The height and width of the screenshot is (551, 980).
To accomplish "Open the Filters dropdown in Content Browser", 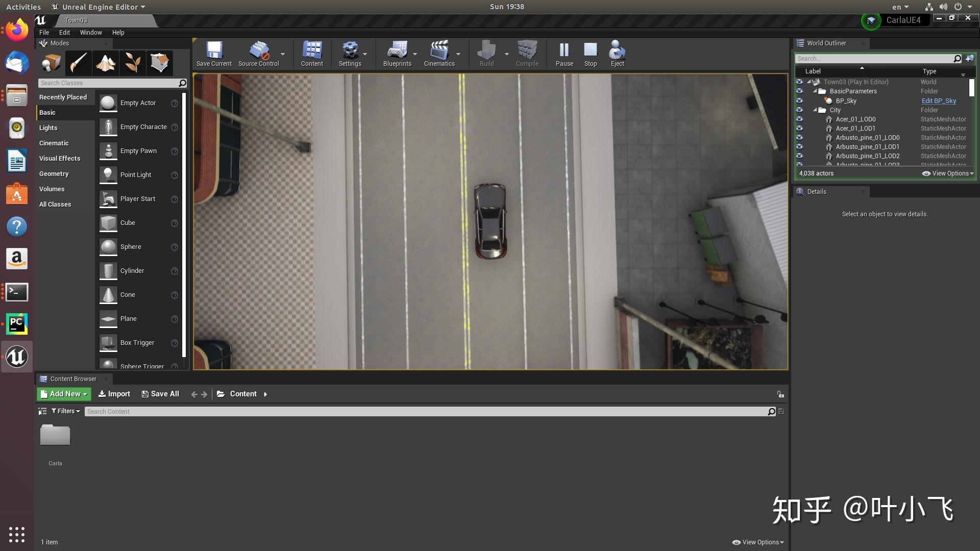I will point(66,411).
